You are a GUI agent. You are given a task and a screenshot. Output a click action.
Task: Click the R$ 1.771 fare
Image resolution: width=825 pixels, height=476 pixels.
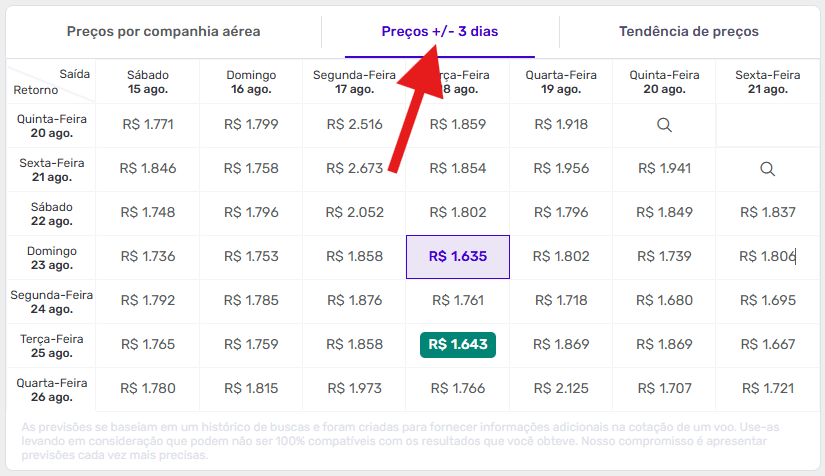tap(148, 125)
